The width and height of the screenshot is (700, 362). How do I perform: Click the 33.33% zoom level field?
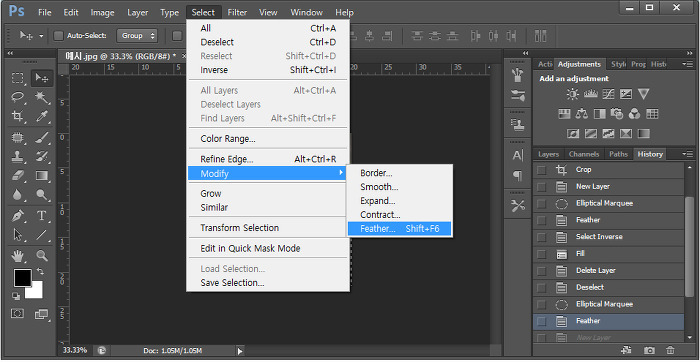click(75, 350)
